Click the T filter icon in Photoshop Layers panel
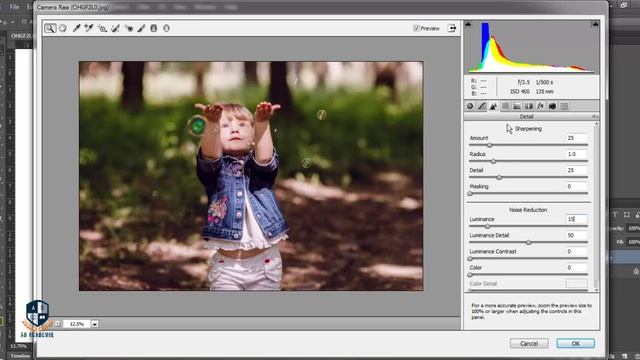The image size is (640, 360). pos(615,214)
